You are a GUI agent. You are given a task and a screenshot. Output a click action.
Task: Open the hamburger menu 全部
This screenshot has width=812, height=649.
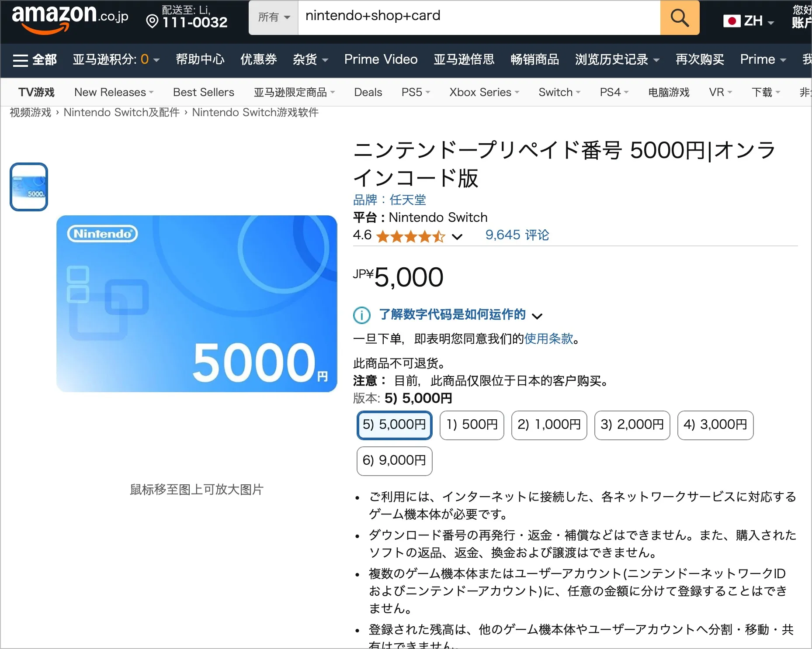pyautogui.click(x=35, y=59)
